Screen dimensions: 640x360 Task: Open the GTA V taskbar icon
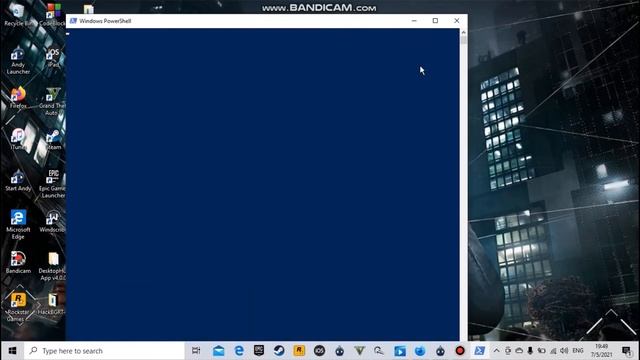coord(360,351)
